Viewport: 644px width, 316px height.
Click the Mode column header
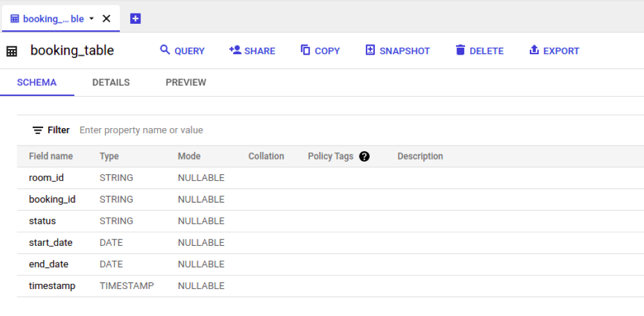tap(189, 156)
